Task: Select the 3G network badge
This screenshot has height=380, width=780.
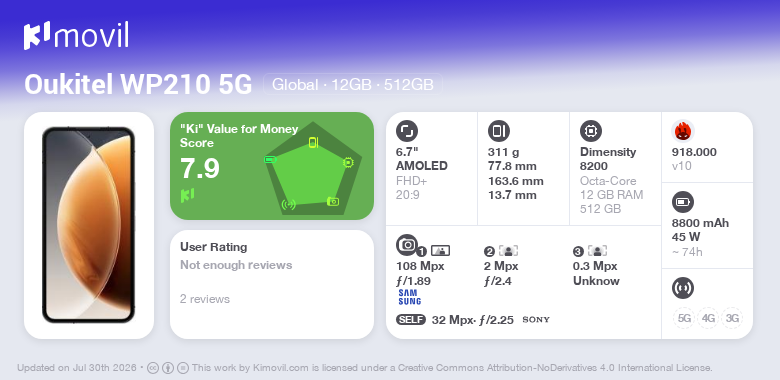Action: (732, 318)
